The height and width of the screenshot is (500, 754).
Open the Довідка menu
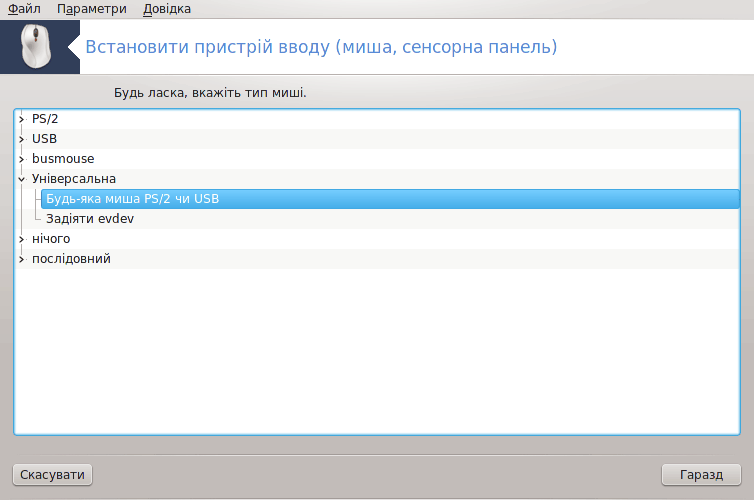(x=167, y=9)
